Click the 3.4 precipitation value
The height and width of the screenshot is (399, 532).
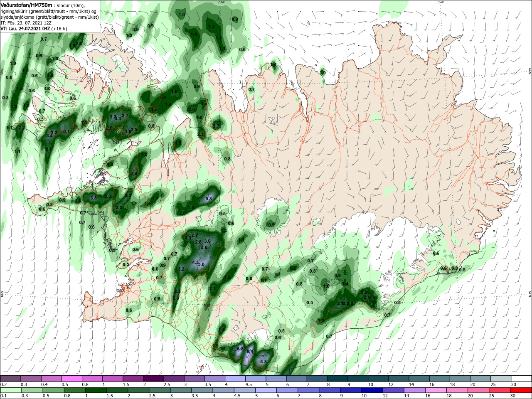point(49,136)
